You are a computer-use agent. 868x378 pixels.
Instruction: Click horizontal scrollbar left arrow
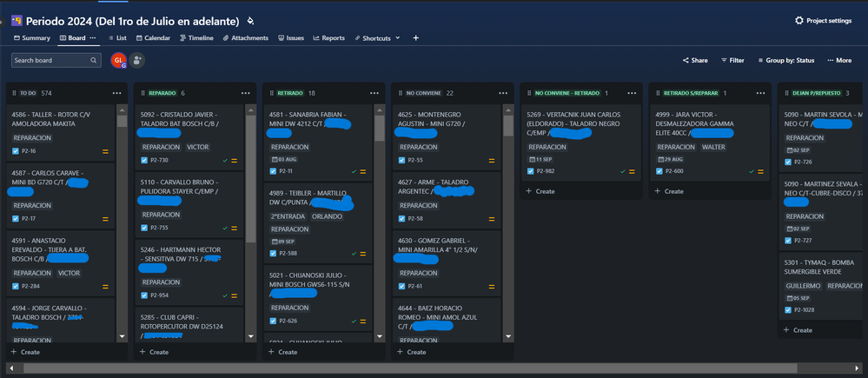(x=10, y=368)
